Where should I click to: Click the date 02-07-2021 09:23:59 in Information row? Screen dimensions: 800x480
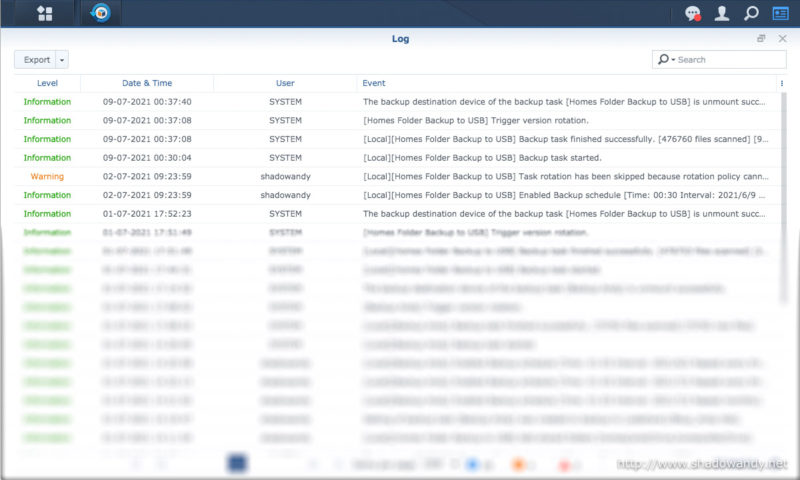click(147, 195)
